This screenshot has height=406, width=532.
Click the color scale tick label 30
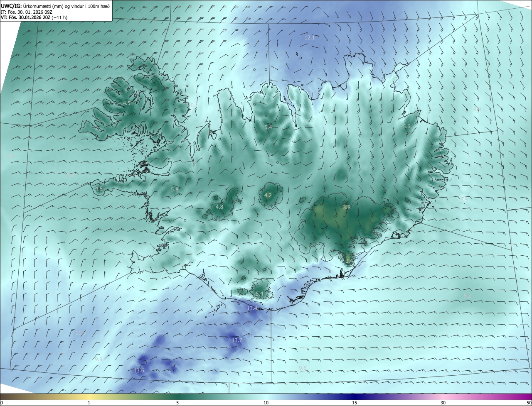pos(443,403)
